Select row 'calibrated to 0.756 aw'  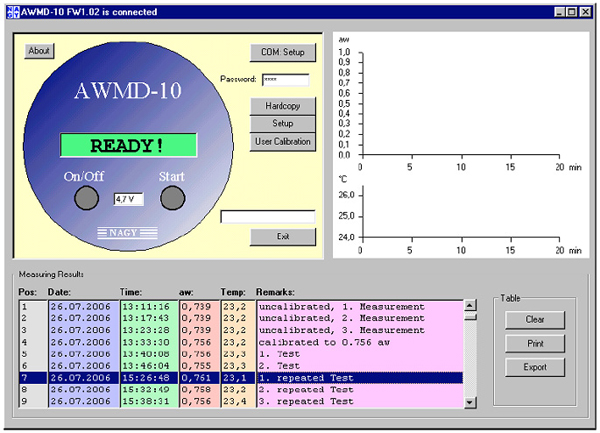point(324,342)
